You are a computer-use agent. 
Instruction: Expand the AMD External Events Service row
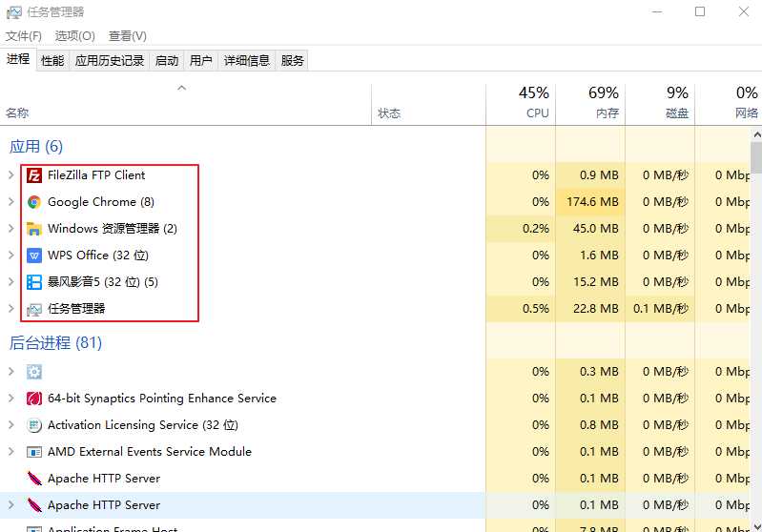pos(11,452)
